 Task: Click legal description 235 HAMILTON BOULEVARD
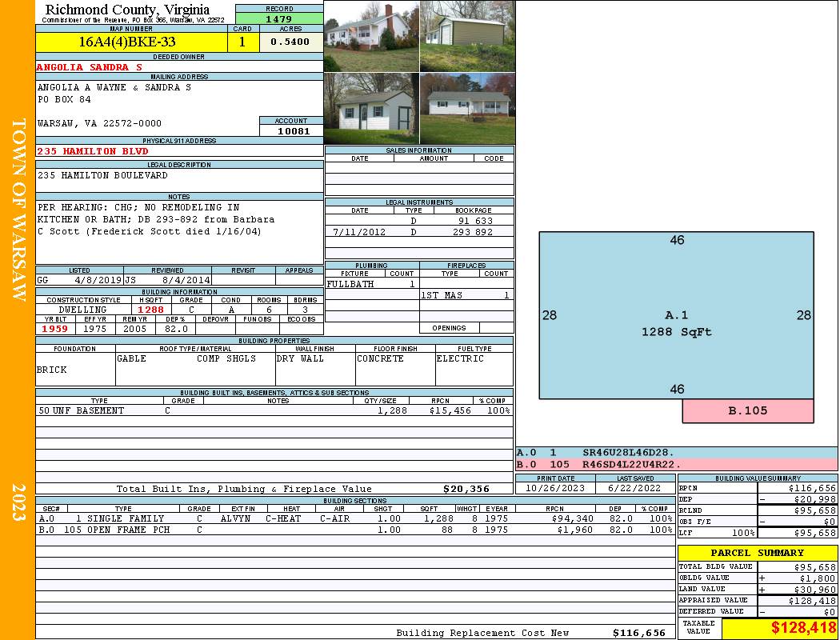click(x=102, y=175)
